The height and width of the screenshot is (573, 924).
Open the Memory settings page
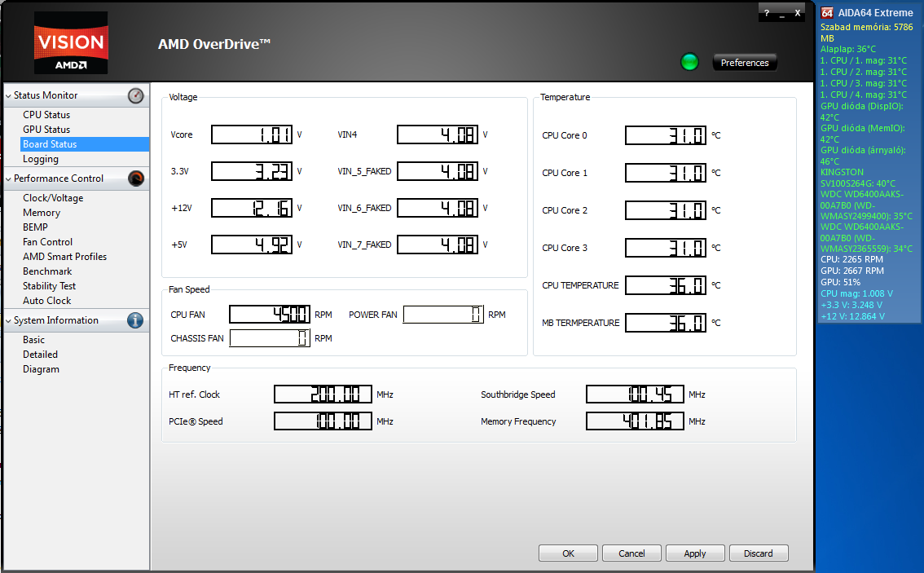(x=42, y=213)
